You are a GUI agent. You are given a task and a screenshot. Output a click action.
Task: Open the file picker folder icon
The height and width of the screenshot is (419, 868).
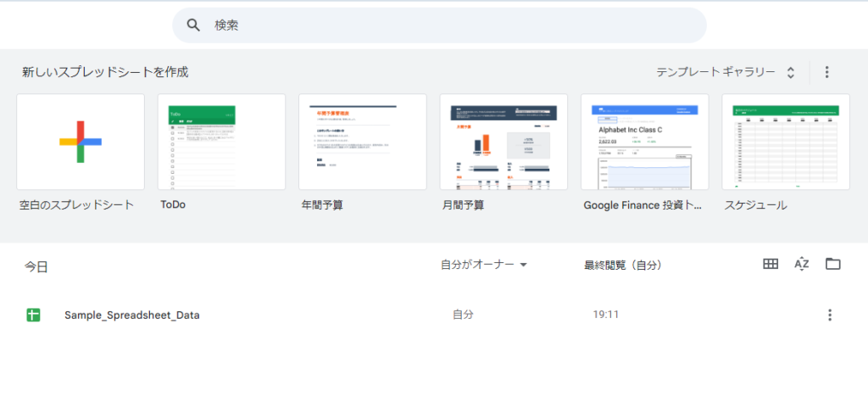click(x=833, y=265)
